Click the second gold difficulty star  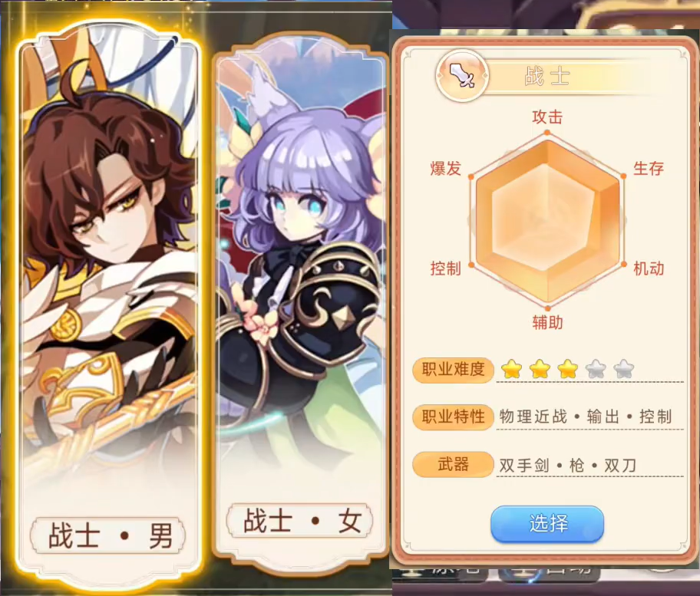coord(540,369)
